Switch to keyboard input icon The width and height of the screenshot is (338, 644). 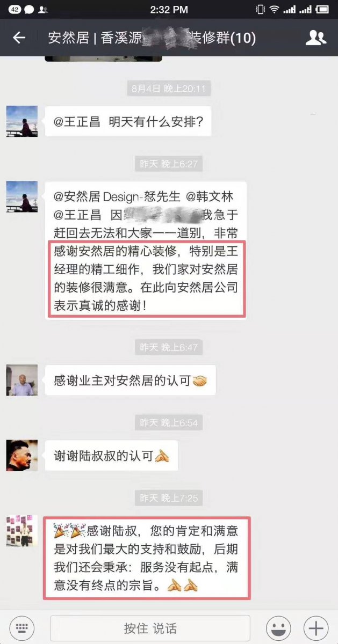pyautogui.click(x=21, y=628)
